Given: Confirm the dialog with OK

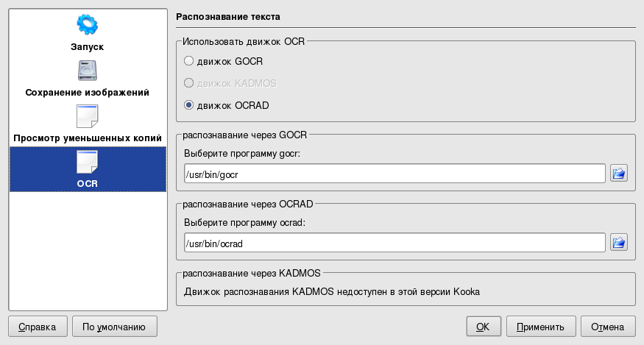Looking at the screenshot, I should point(483,327).
